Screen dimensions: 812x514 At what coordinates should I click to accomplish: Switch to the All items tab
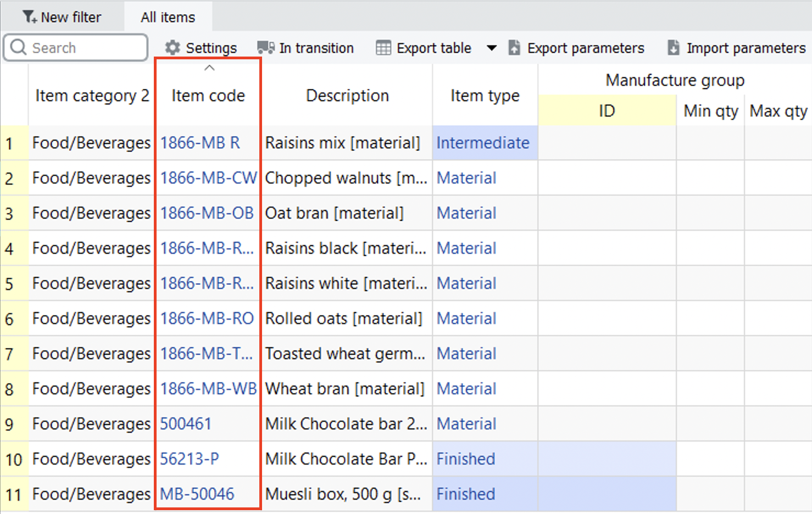[168, 17]
